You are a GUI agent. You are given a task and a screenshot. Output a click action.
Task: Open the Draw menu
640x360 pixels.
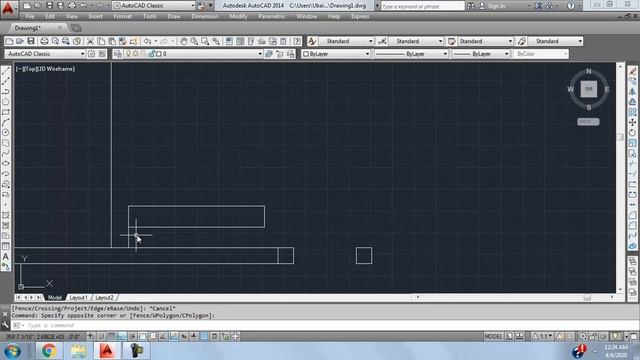174,16
